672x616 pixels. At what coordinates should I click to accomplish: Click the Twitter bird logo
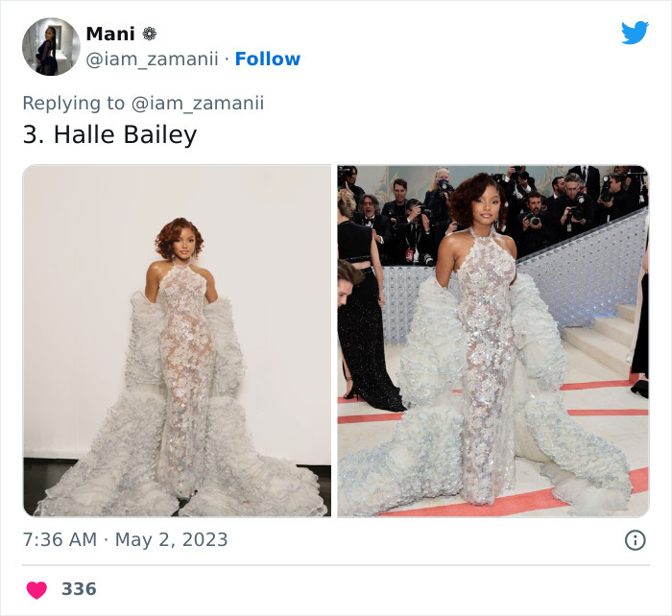(635, 33)
